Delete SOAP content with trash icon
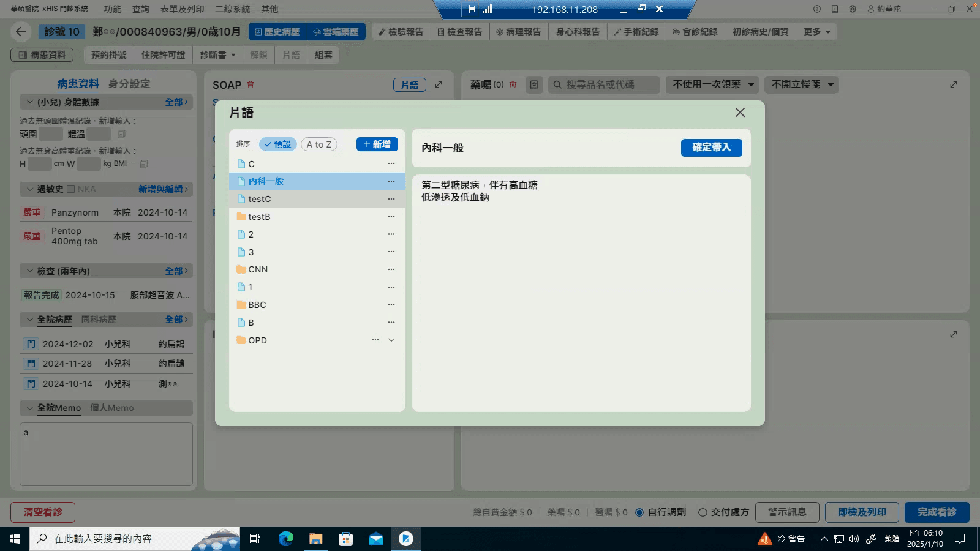 point(251,84)
